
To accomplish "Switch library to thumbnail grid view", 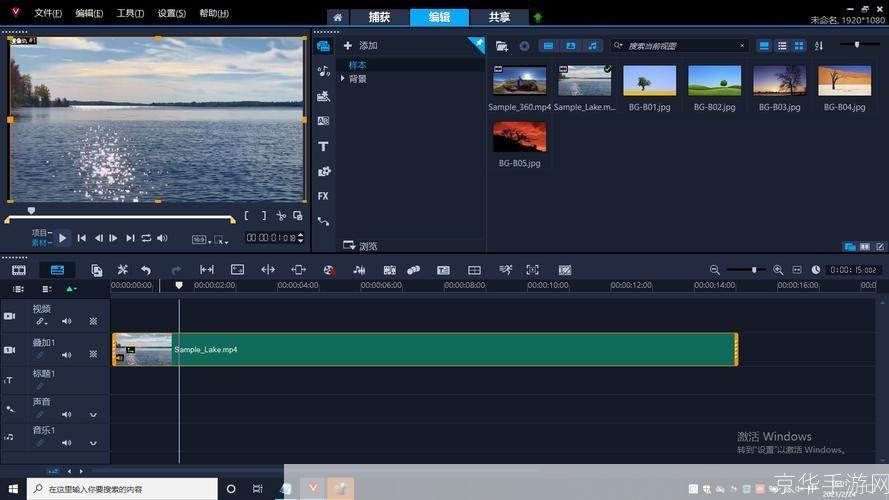I will click(x=799, y=46).
